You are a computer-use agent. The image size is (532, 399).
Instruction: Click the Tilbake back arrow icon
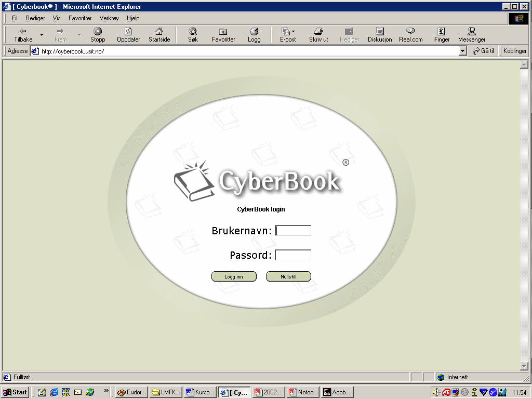pyautogui.click(x=23, y=32)
